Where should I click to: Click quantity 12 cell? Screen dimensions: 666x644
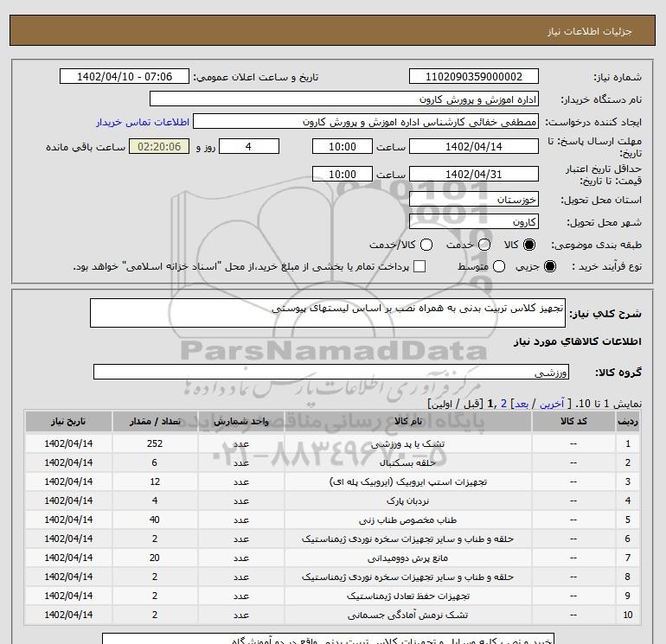[155, 481]
